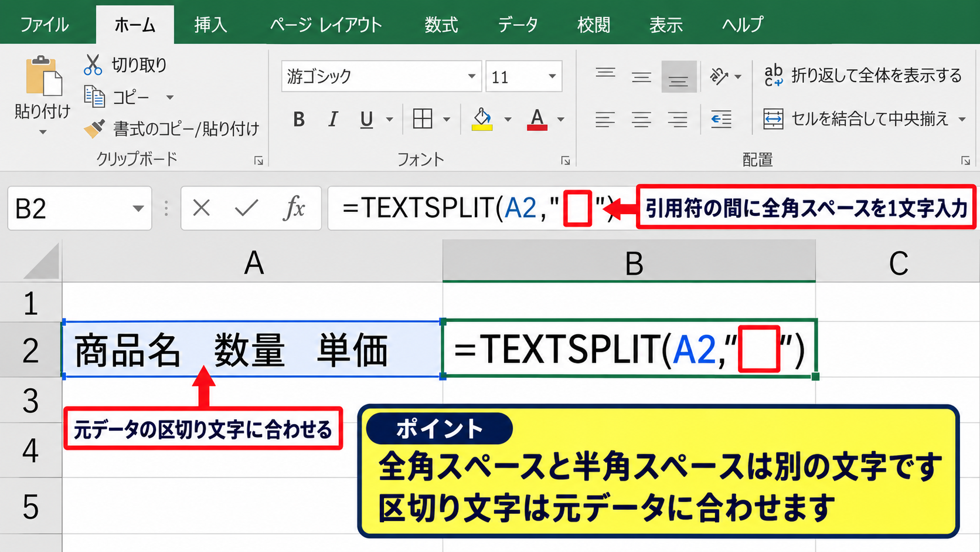This screenshot has height=552, width=980.
Task: Open the font size dropdown 11
Action: [x=552, y=76]
